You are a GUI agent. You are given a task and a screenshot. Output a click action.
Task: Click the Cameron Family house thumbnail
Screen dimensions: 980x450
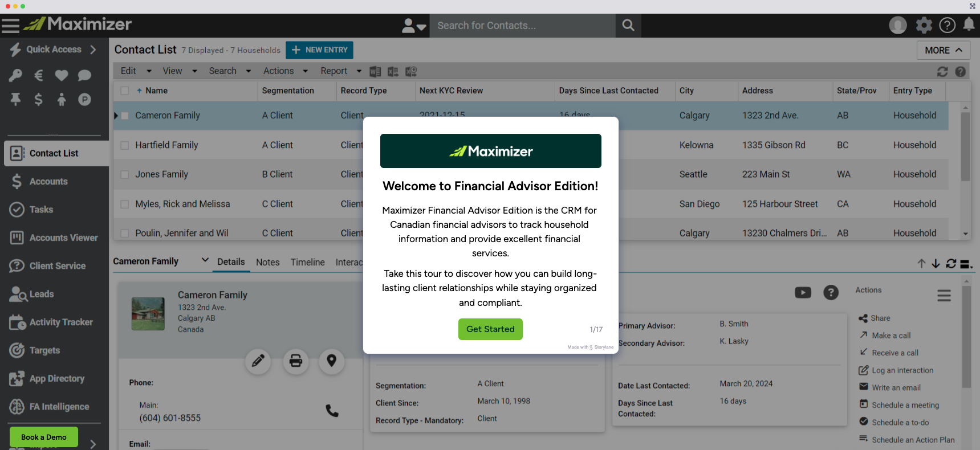(x=148, y=313)
